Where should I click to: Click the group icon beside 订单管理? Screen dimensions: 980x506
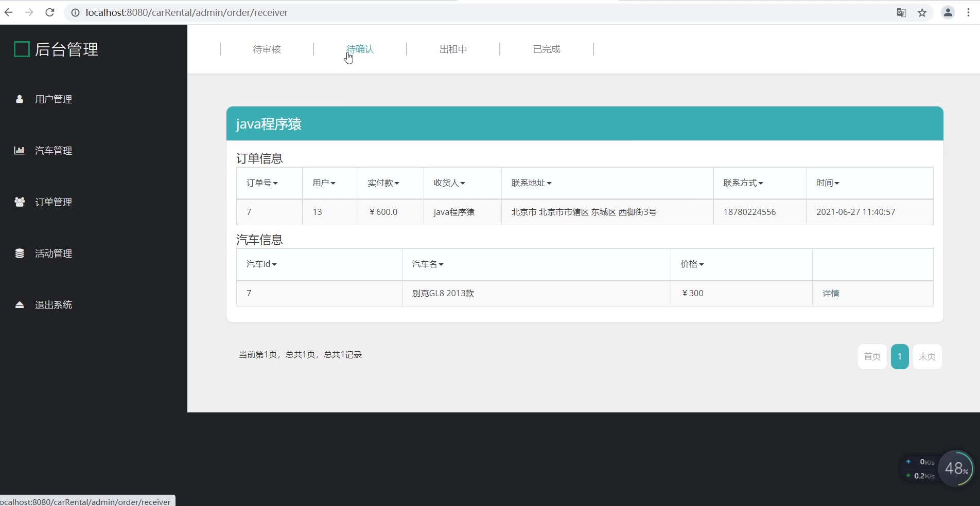click(x=20, y=202)
